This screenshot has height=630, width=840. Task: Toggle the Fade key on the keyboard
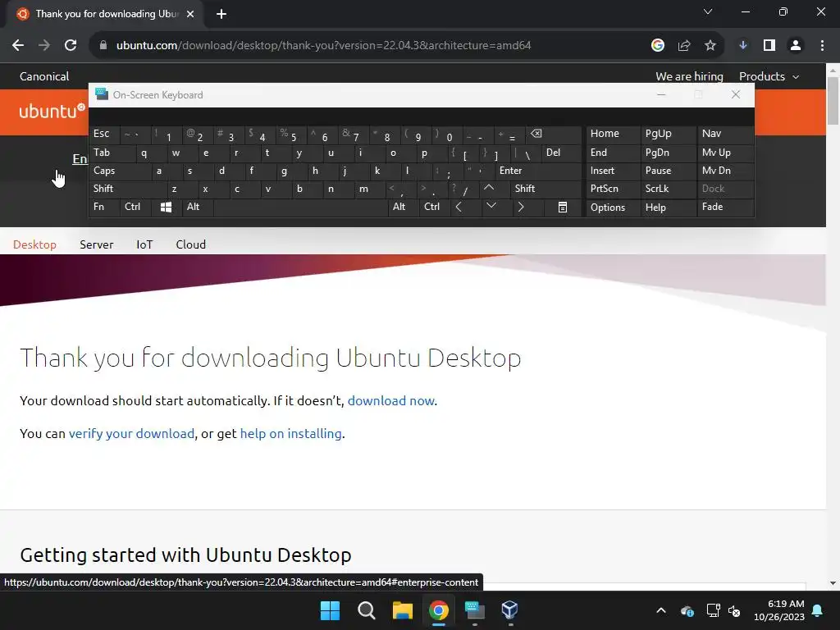725,208
